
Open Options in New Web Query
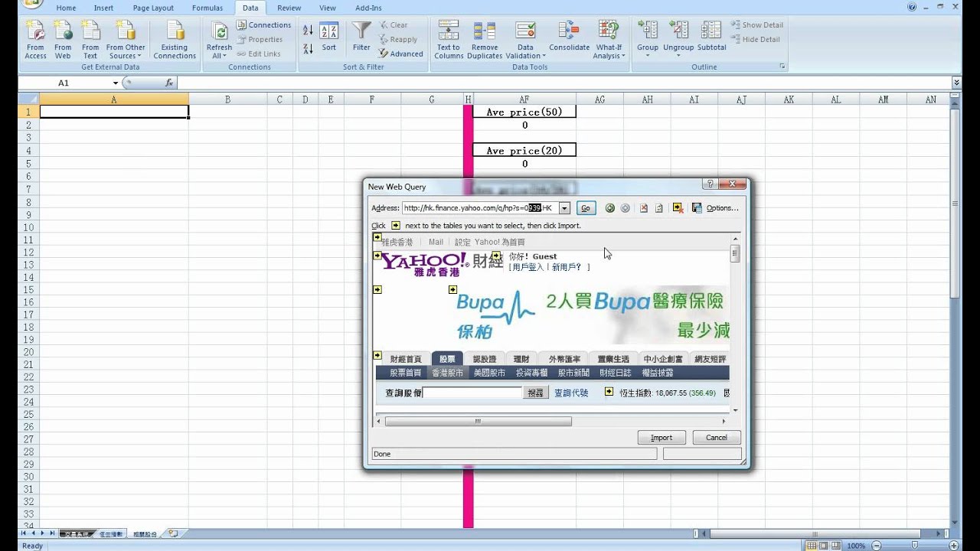722,208
